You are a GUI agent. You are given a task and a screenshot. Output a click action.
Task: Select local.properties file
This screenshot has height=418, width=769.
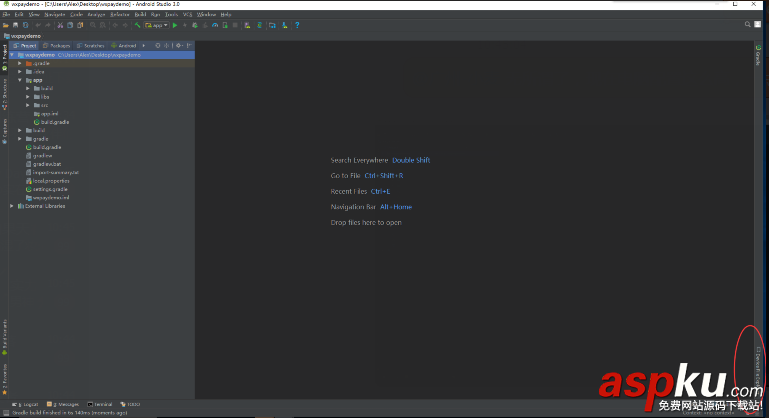[x=47, y=181]
